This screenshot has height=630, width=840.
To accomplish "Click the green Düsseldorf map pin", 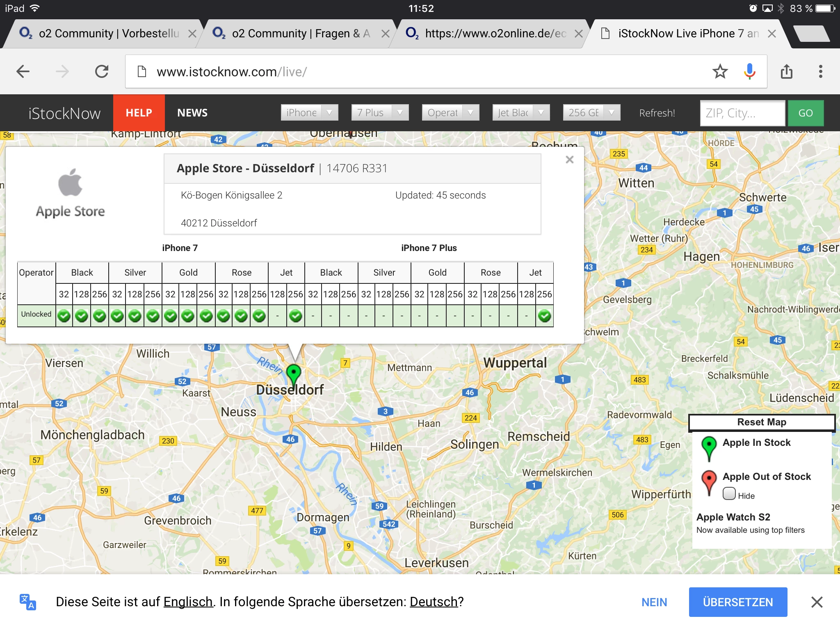I will 294,373.
